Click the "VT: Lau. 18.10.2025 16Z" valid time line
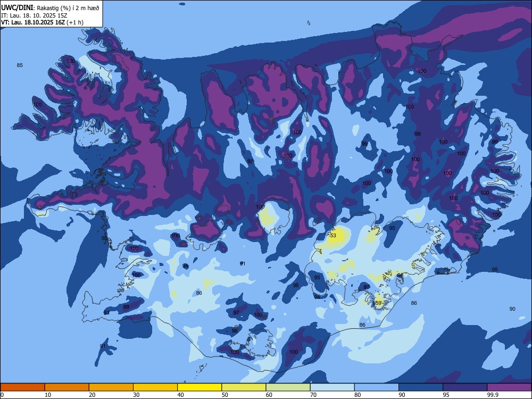Viewport: 532px width, 399px height. click(x=33, y=22)
